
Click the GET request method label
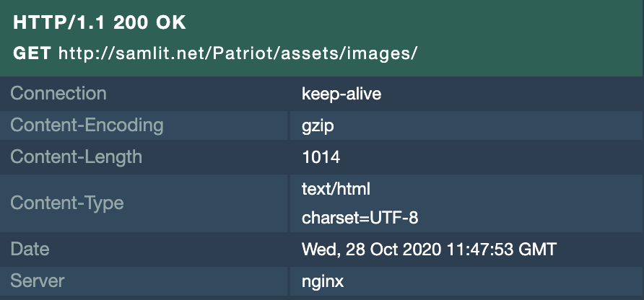click(32, 53)
